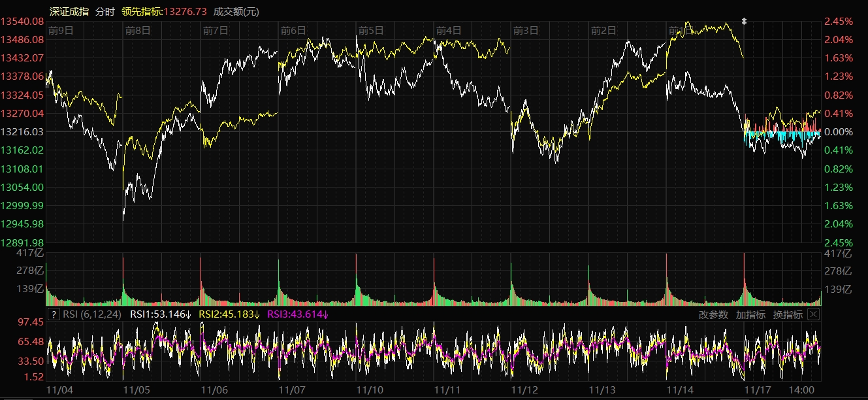This screenshot has height=400, width=868.
Task: Select the 前2日 day marker
Action: [603, 30]
